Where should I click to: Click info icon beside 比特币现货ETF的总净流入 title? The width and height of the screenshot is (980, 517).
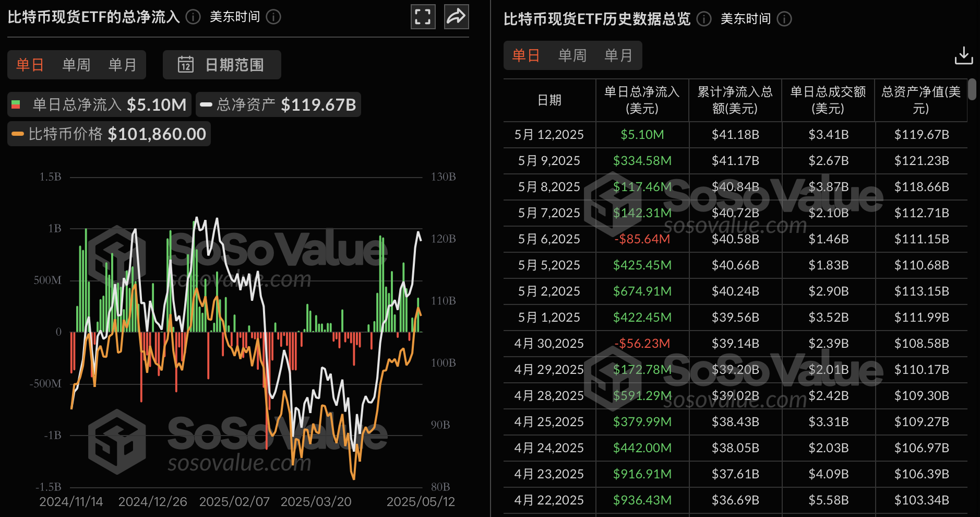pyautogui.click(x=193, y=17)
